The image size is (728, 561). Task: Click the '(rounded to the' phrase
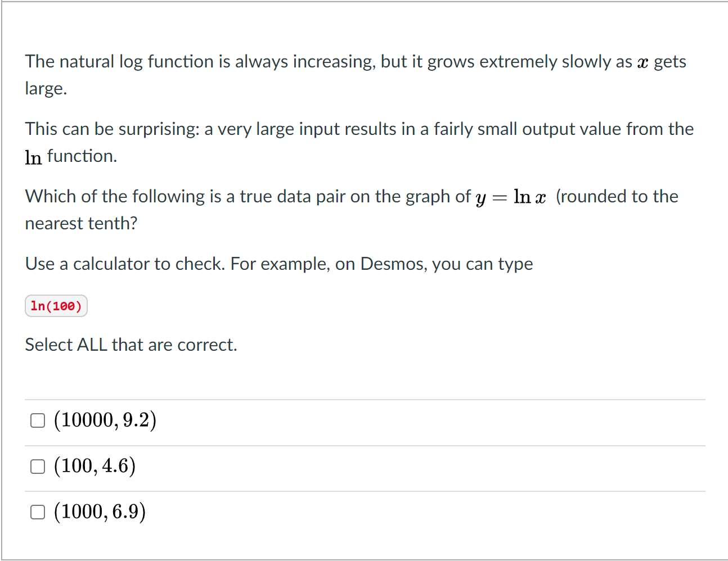pyautogui.click(x=617, y=196)
